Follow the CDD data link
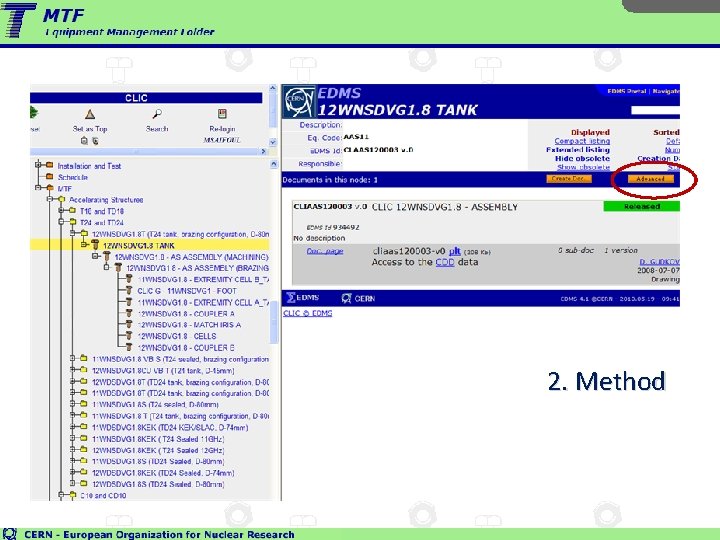The width and height of the screenshot is (720, 540). point(444,262)
